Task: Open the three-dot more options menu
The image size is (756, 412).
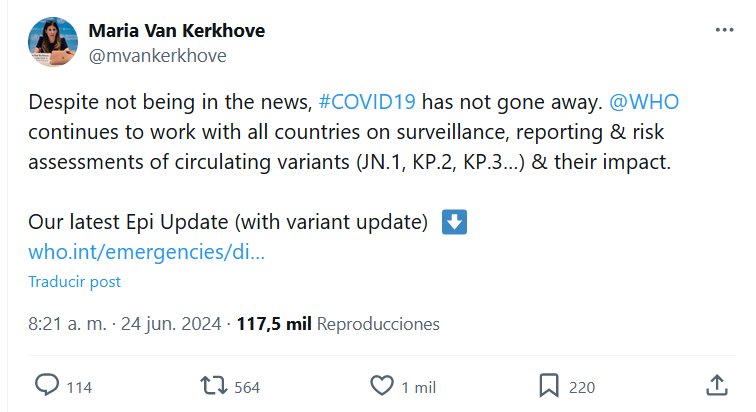Action: [724, 31]
